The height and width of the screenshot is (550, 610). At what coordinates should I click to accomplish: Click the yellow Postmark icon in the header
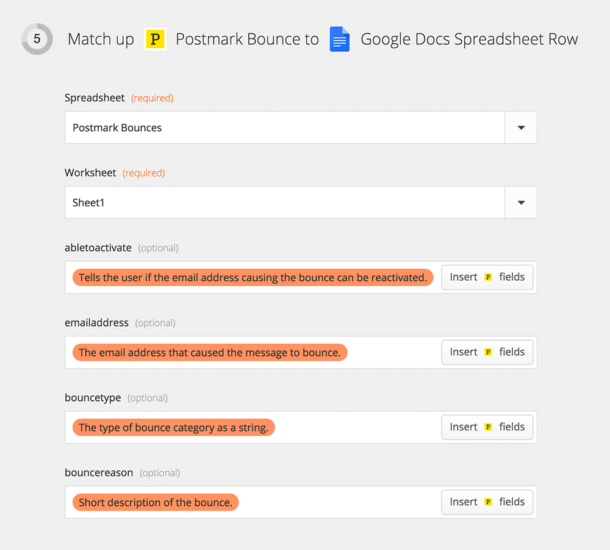[x=155, y=40]
